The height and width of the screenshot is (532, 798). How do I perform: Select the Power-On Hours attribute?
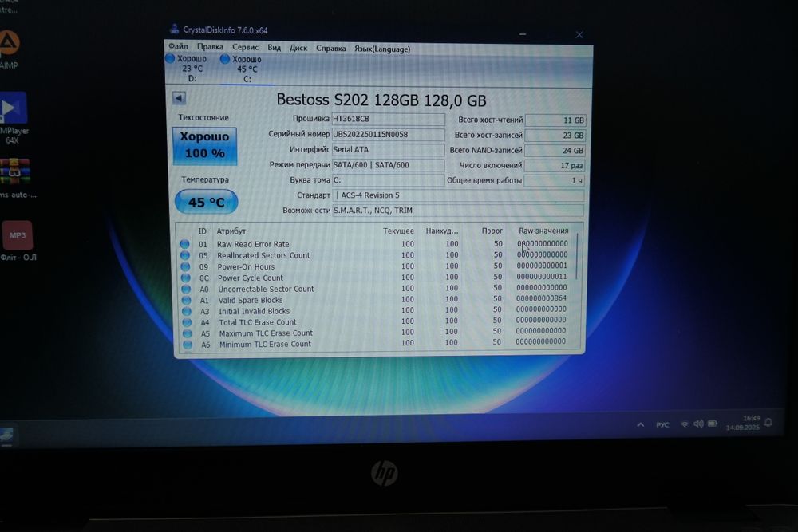tap(246, 266)
